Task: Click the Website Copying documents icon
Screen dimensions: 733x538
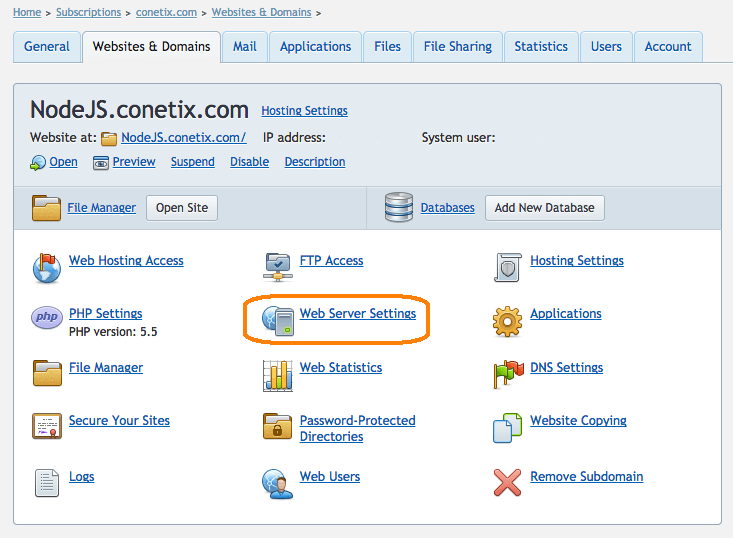Action: click(507, 428)
